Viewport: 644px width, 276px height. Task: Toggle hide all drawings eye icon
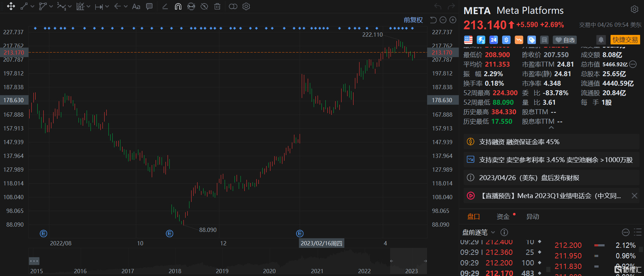pos(204,6)
